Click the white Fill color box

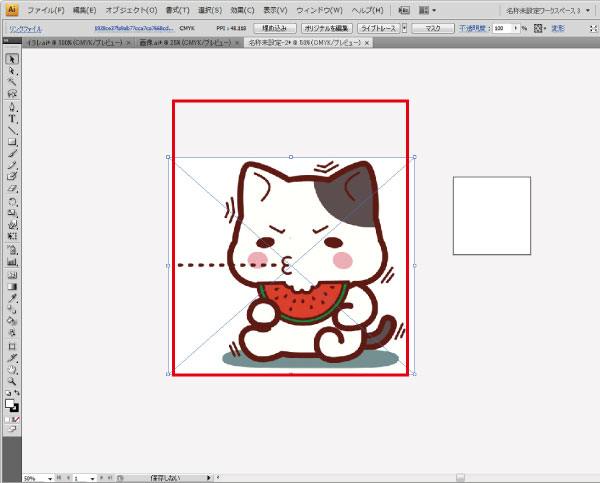point(10,404)
